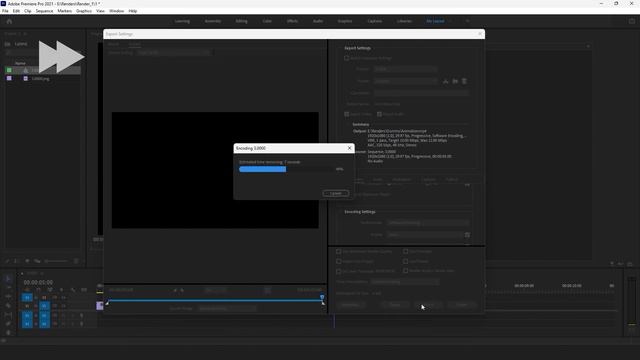The image size is (640, 360).
Task: Switch to the Color workspace tab
Action: (267, 21)
